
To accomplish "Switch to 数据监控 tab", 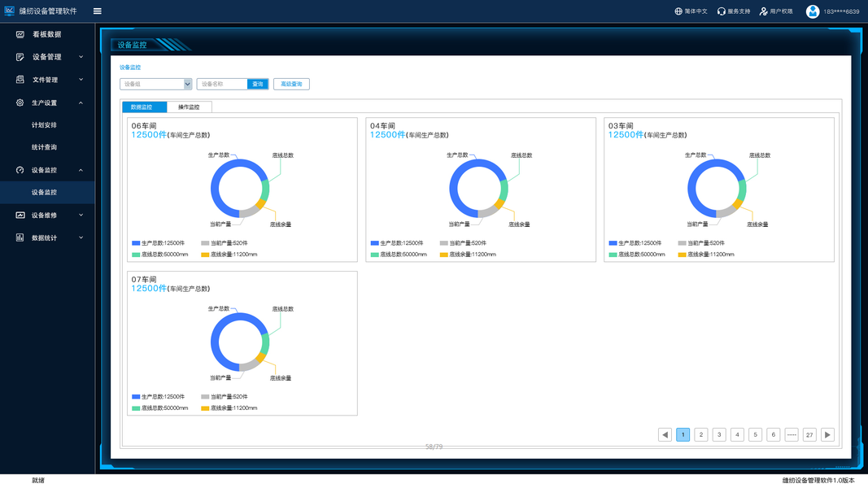I will tap(144, 107).
